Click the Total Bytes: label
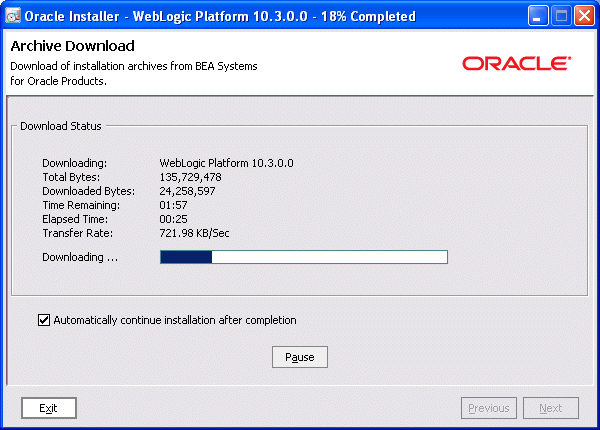The width and height of the screenshot is (600, 430). [71, 177]
